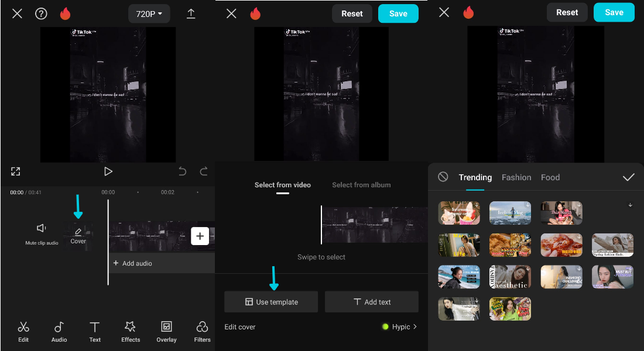Tap the video preview in left screen
The image size is (644, 351).
[108, 95]
